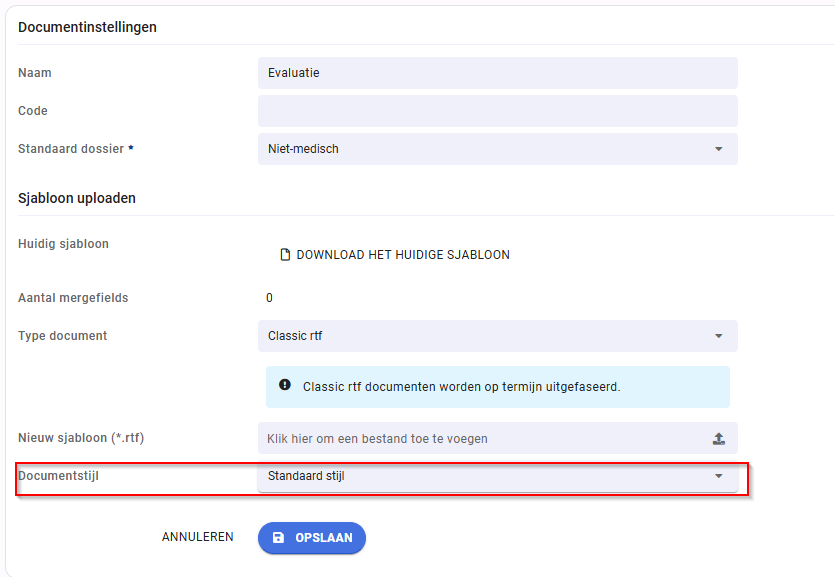
Task: Open the Documentstijl dropdown arrow
Action: point(718,476)
